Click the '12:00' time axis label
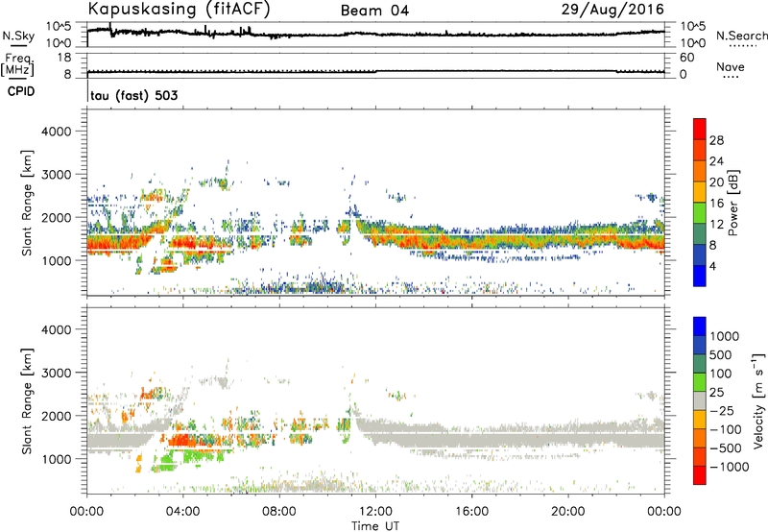Viewport: 768px width, 532px height. [375, 512]
